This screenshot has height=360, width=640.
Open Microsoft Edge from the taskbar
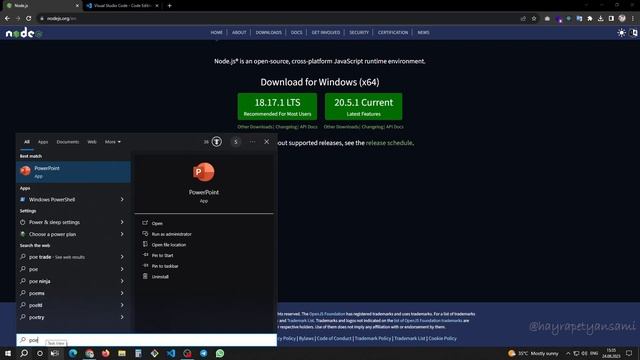click(73, 353)
